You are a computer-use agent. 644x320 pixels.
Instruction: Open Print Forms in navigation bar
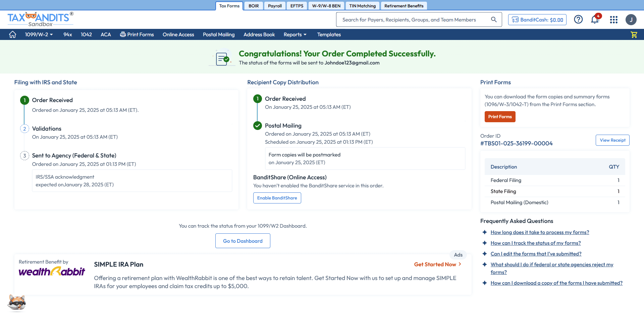[137, 35]
